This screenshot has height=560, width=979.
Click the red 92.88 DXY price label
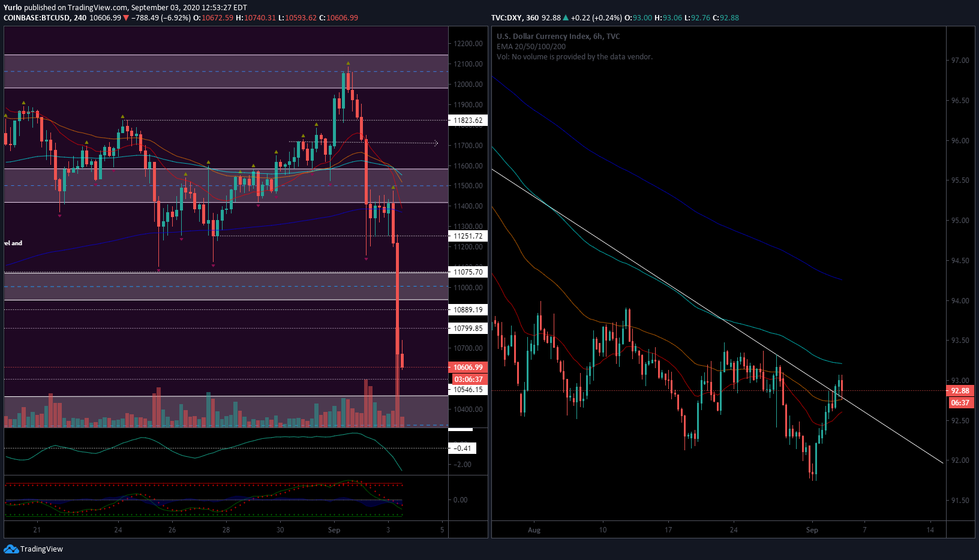960,390
